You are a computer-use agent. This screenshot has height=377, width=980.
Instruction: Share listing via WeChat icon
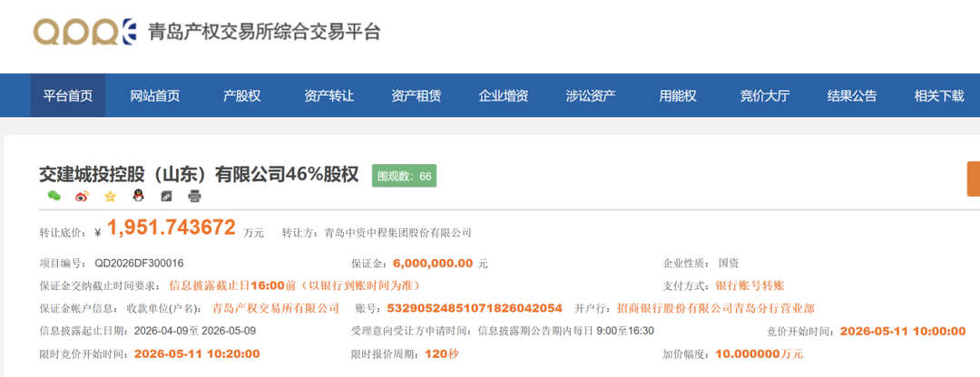(x=54, y=196)
